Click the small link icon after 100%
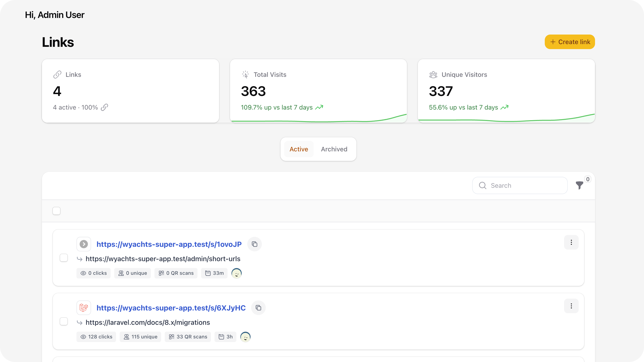The width and height of the screenshot is (644, 362). click(104, 107)
